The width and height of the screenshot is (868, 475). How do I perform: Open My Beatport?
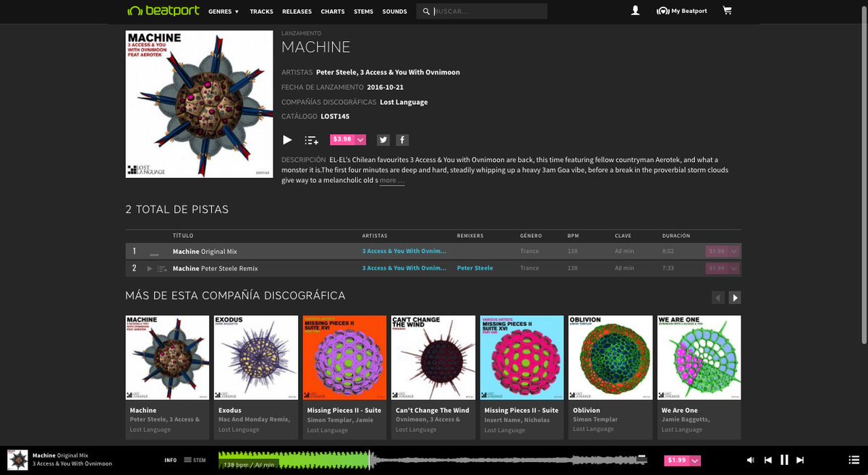(x=681, y=11)
